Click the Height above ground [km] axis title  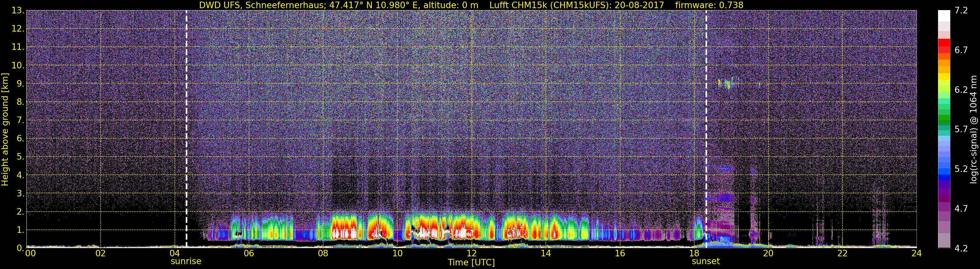click(x=5, y=129)
